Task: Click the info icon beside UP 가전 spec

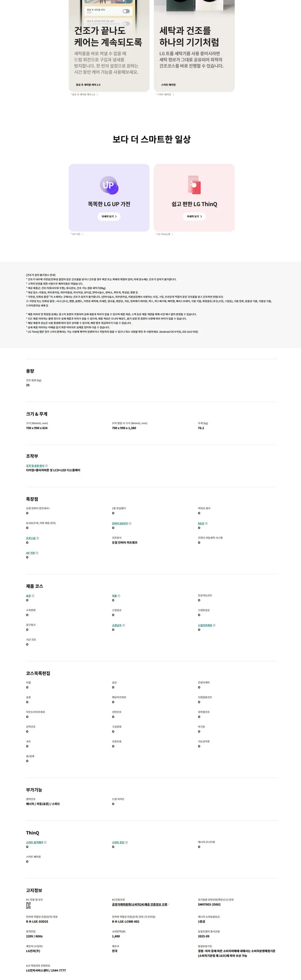Action: (37, 553)
